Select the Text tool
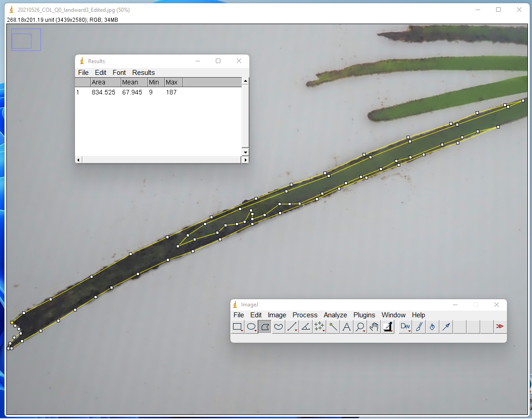Image resolution: width=532 pixels, height=419 pixels. (347, 326)
